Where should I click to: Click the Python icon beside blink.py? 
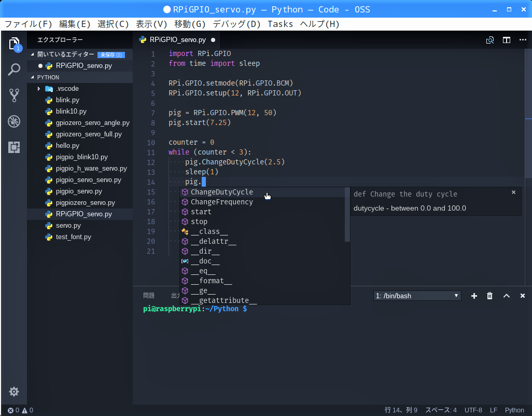(x=49, y=100)
